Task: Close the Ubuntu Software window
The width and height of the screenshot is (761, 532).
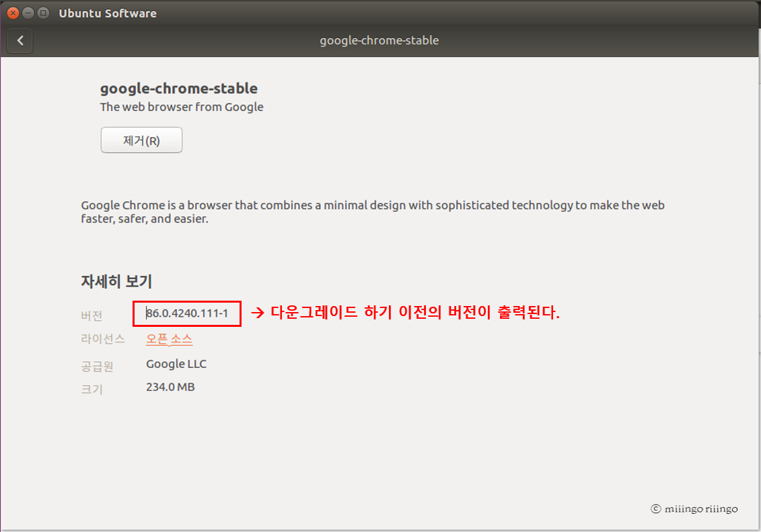Action: tap(13, 13)
